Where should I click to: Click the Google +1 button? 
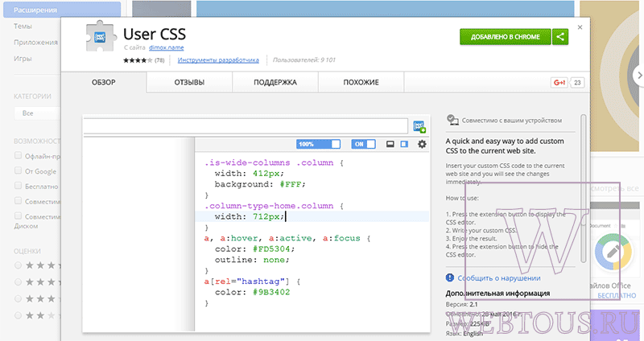click(559, 83)
